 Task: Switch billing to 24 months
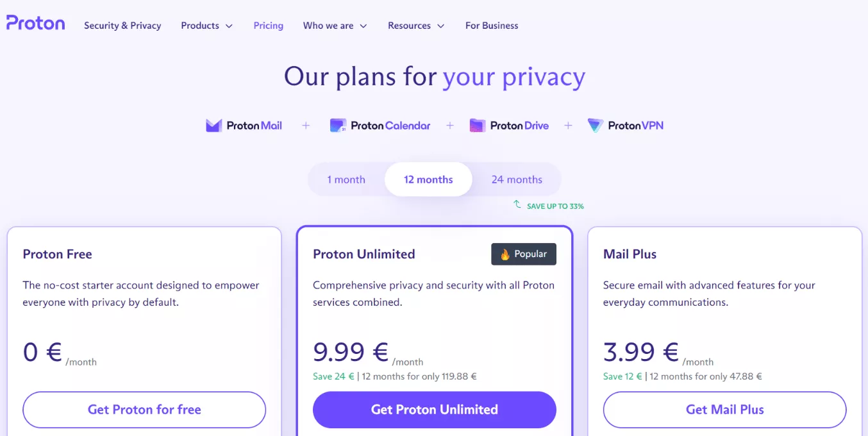517,180
